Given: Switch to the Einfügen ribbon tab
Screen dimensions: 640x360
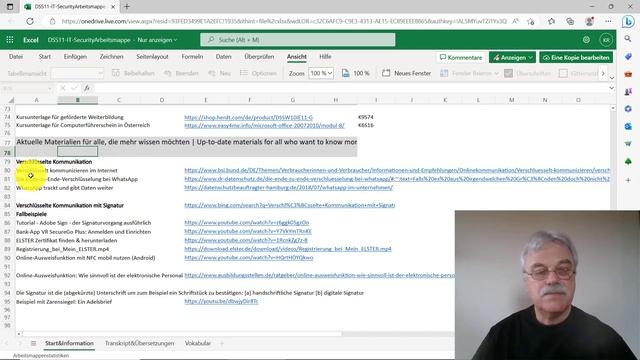Looking at the screenshot, I should [75, 57].
